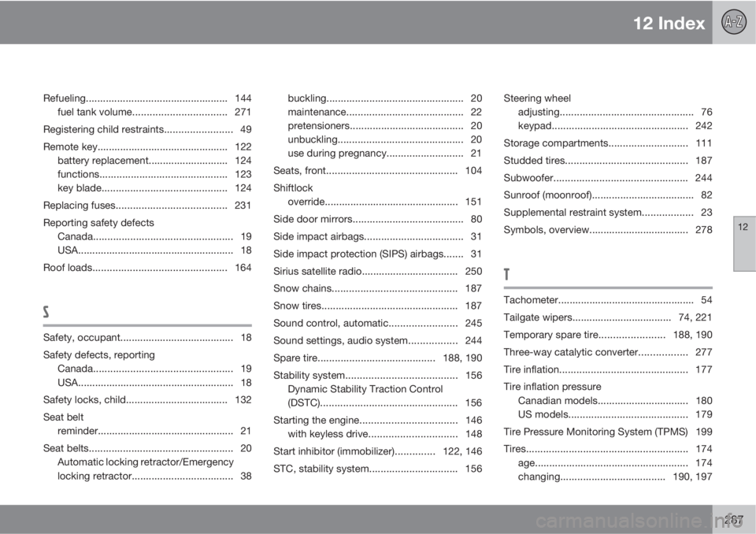The height and width of the screenshot is (534, 756).
Task: Click 'Safety defects, reporting' entry
Action: pos(99,355)
